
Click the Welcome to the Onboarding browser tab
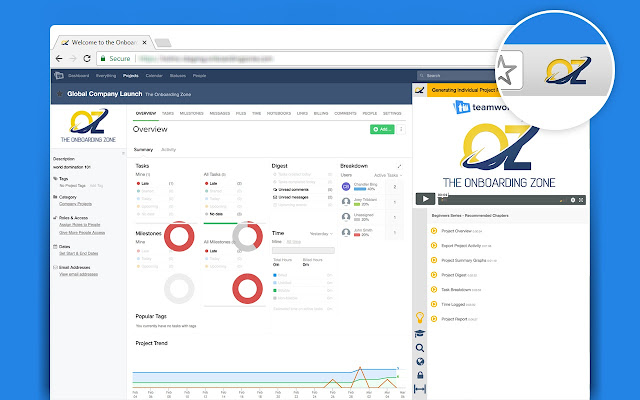104,42
